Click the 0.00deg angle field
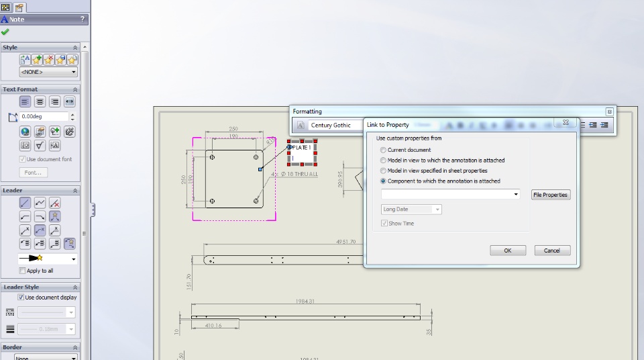 click(44, 116)
